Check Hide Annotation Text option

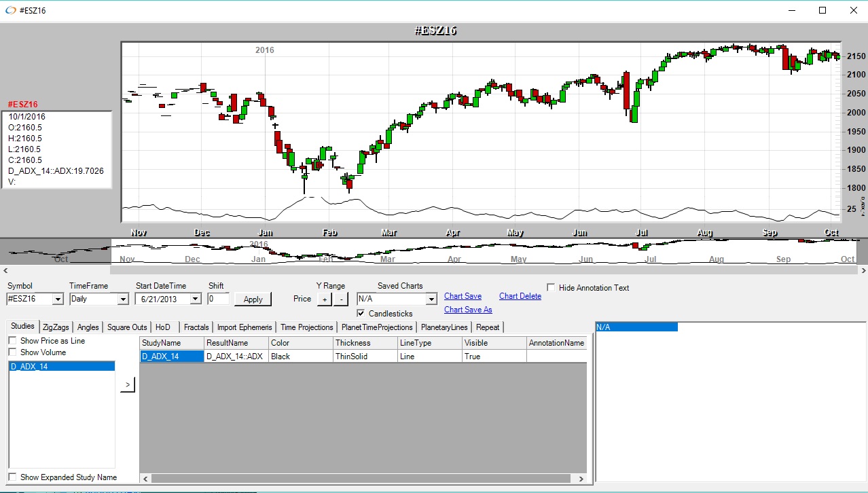[551, 288]
